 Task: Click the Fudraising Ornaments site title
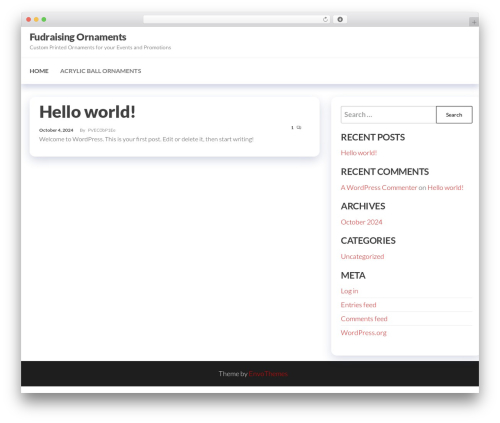[x=78, y=37]
